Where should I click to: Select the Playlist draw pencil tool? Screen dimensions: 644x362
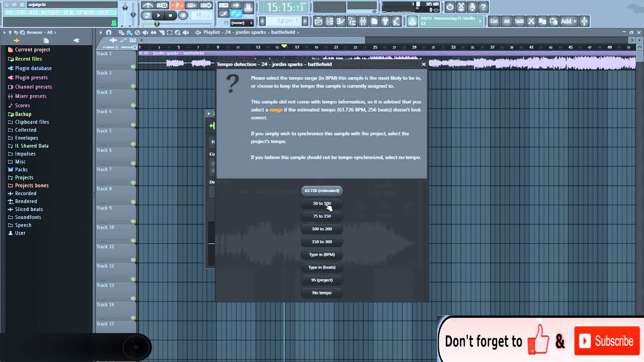[121, 33]
